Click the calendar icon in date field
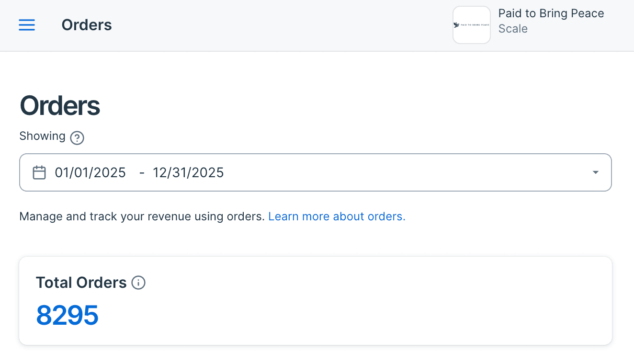This screenshot has width=634, height=364. tap(39, 172)
